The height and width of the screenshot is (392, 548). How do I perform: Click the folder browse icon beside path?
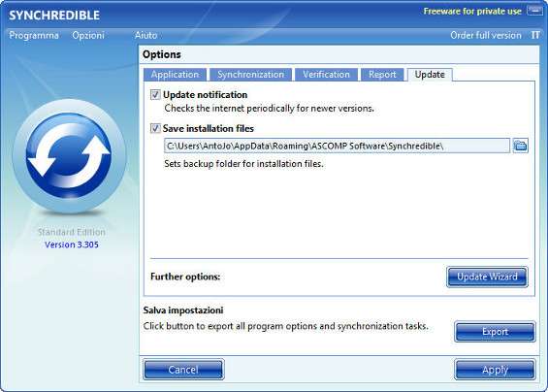point(521,146)
